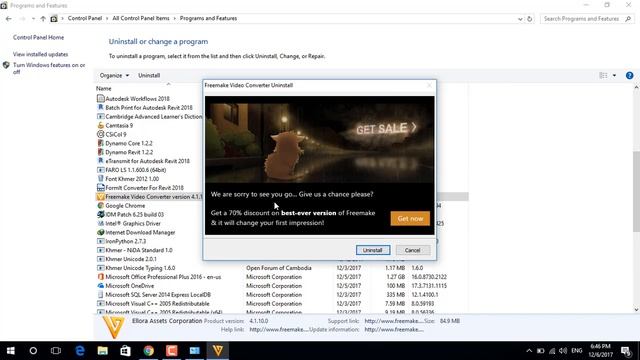Select Khmer Unicode 2.0.1 entry
The height and width of the screenshot is (360, 640).
click(131, 259)
